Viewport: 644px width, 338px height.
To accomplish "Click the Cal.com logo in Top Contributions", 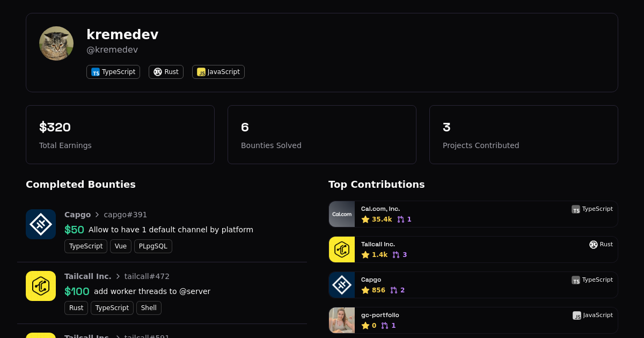I will click(x=342, y=214).
